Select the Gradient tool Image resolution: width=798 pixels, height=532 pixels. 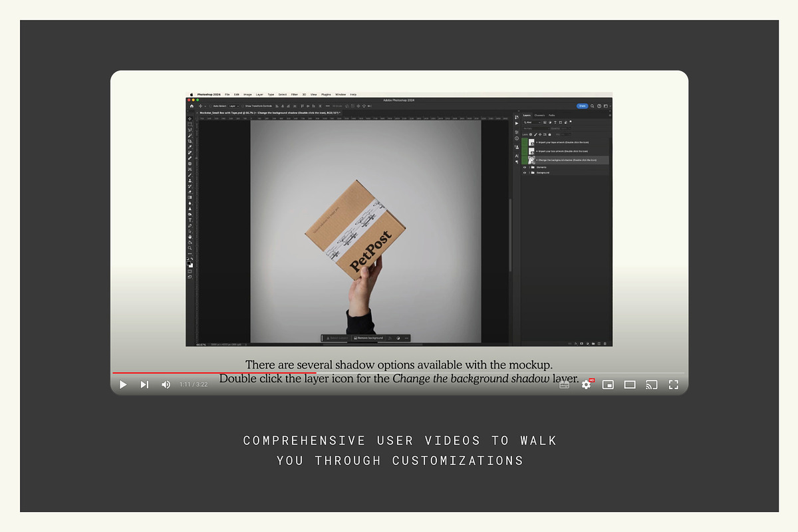190,198
